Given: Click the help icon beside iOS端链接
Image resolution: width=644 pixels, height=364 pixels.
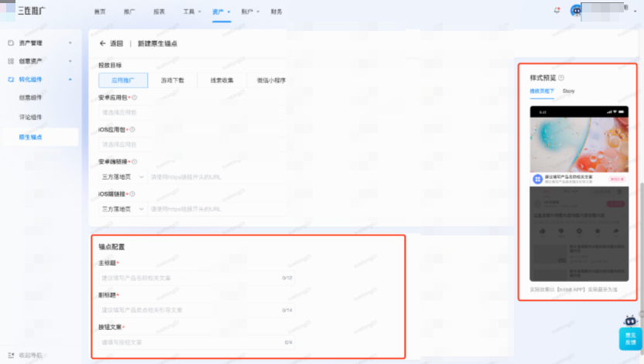Looking at the screenshot, I should click(x=132, y=194).
